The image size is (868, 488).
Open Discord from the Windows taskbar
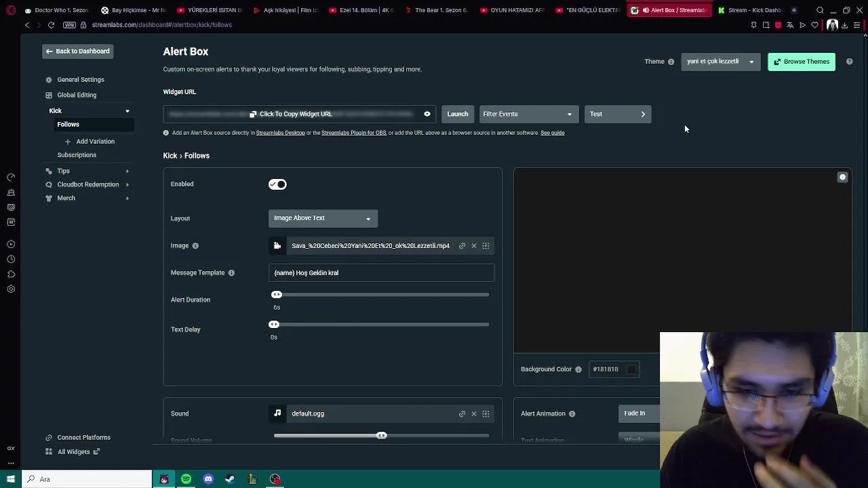pos(208,479)
